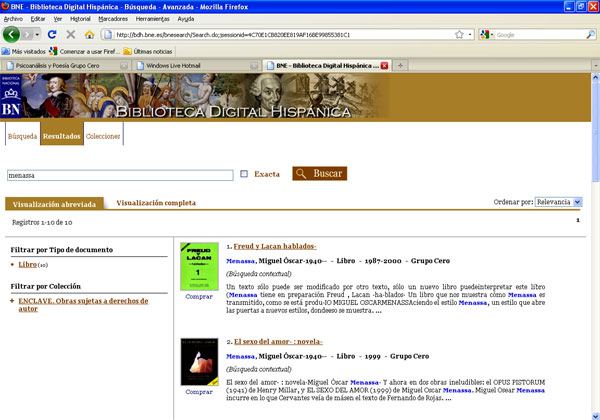Filter by the Libro document type
600x420 pixels.
28,264
